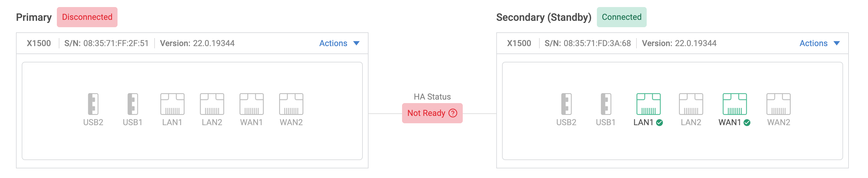Open the Primary device Actions dropdown
Viewport: 868px width, 178px height.
coord(339,43)
